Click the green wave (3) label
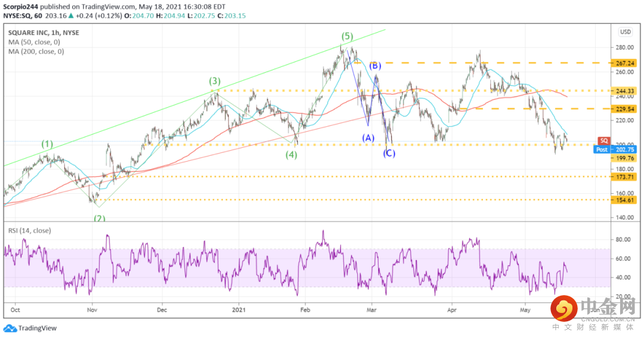The width and height of the screenshot is (644, 338). click(x=215, y=81)
